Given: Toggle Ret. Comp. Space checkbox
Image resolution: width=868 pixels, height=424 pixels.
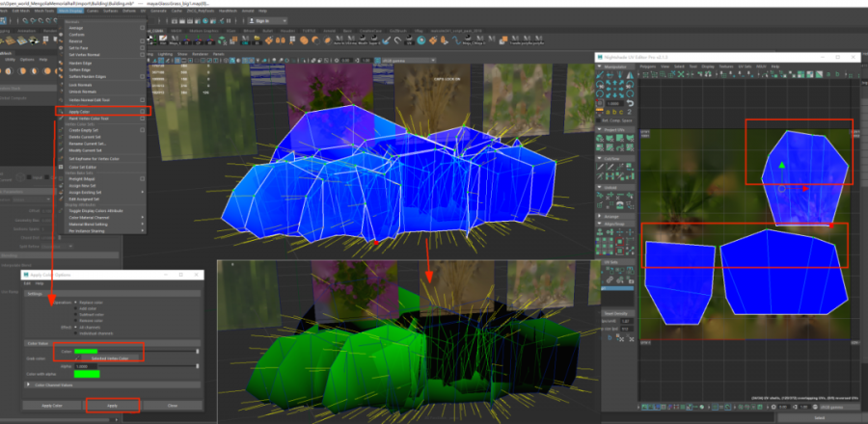Looking at the screenshot, I should 598,120.
